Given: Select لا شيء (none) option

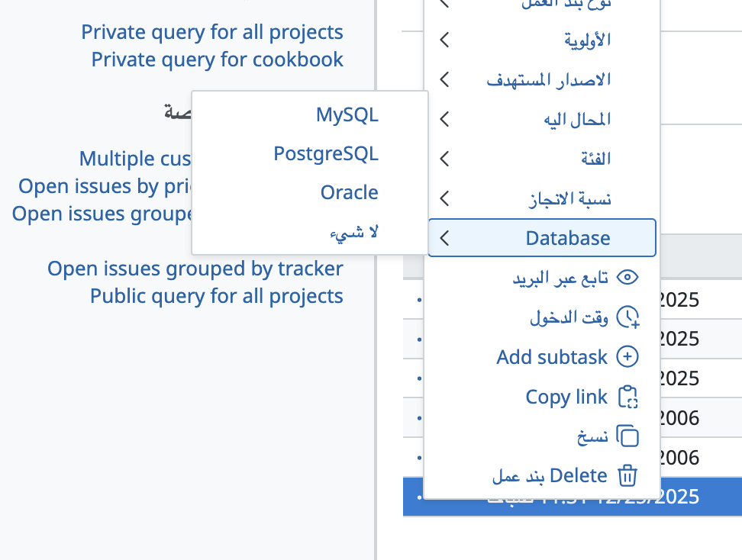Looking at the screenshot, I should [x=353, y=232].
